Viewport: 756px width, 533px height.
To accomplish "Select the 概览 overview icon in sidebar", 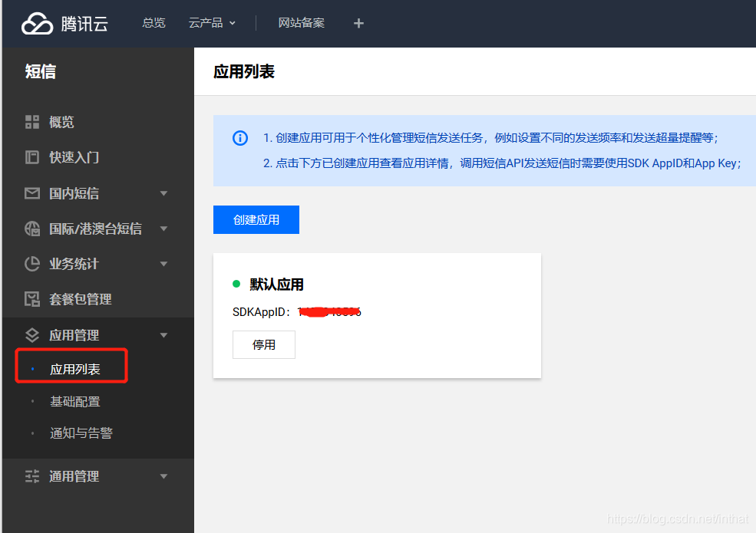I will (x=32, y=121).
